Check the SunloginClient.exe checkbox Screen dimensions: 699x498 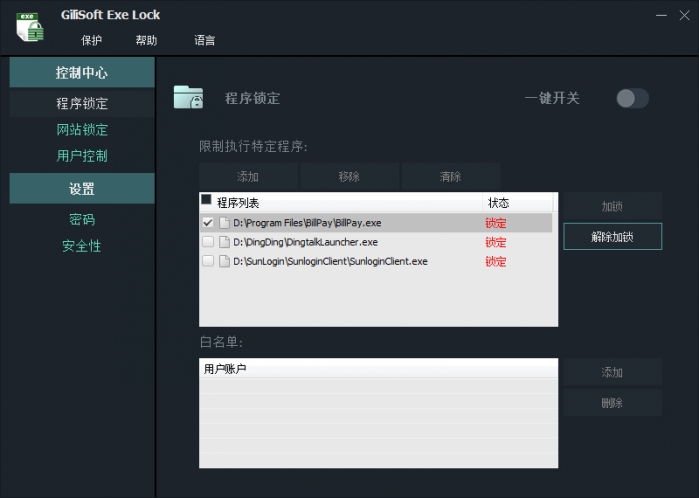(208, 261)
